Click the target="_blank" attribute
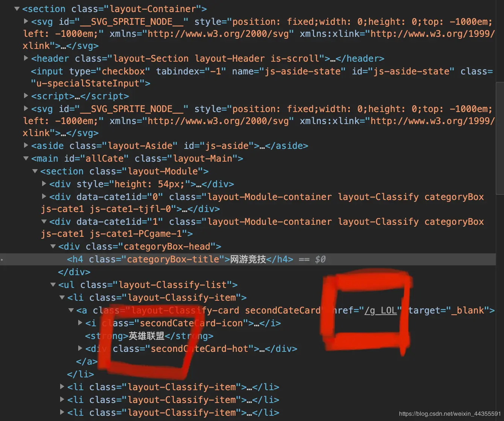Image resolution: width=504 pixels, height=421 pixels. (449, 310)
